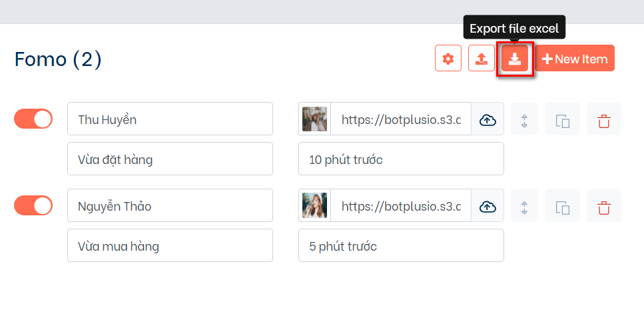Click the Nguyễn Thảo image URL field
The width and height of the screenshot is (644, 332).
tap(401, 206)
